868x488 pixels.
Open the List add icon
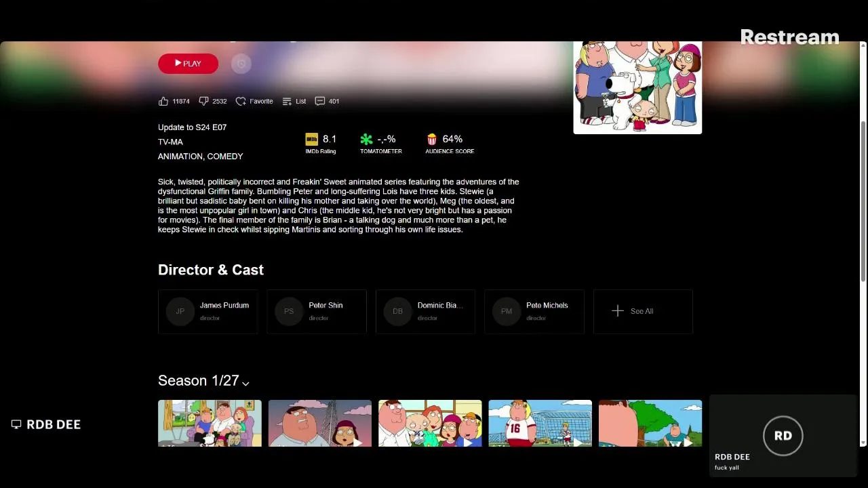click(x=287, y=101)
